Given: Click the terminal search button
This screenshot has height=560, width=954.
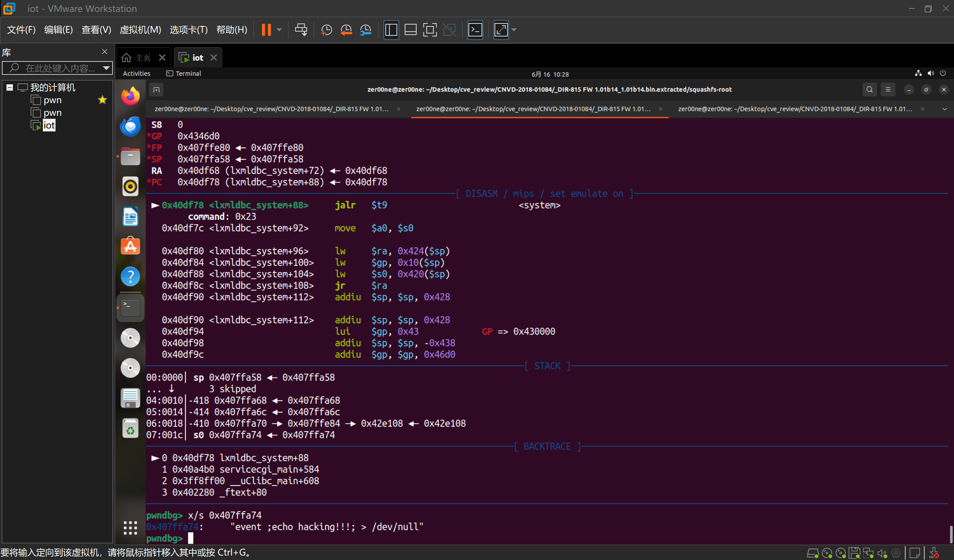Looking at the screenshot, I should 869,90.
